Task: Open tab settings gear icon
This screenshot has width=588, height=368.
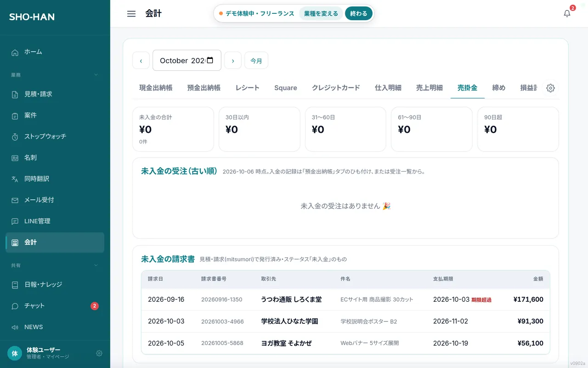Action: click(x=550, y=88)
